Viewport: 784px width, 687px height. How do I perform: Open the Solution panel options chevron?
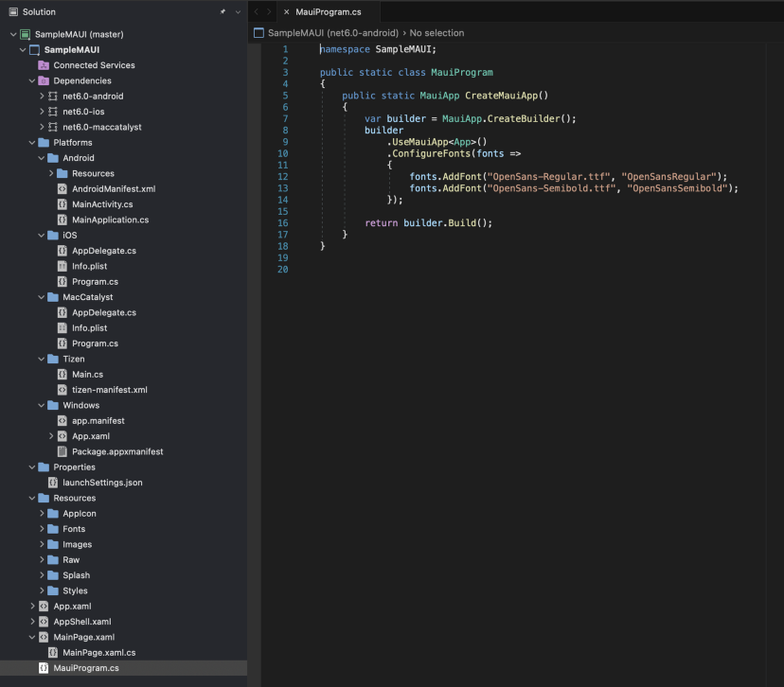(238, 12)
